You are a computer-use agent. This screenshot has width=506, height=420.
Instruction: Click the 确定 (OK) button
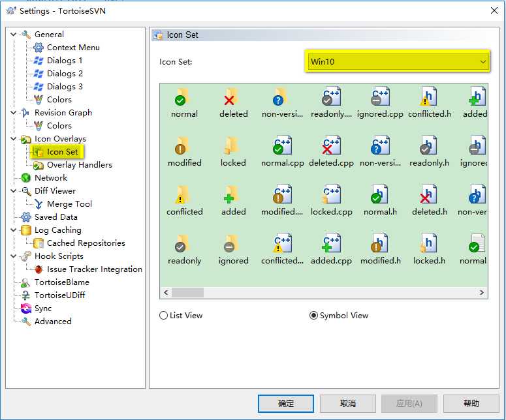(285, 403)
